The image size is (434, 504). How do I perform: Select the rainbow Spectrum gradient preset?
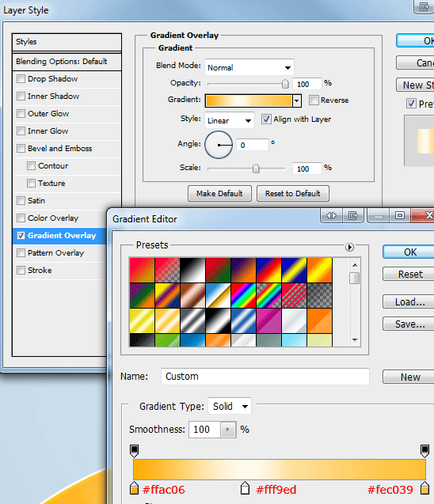click(x=243, y=295)
